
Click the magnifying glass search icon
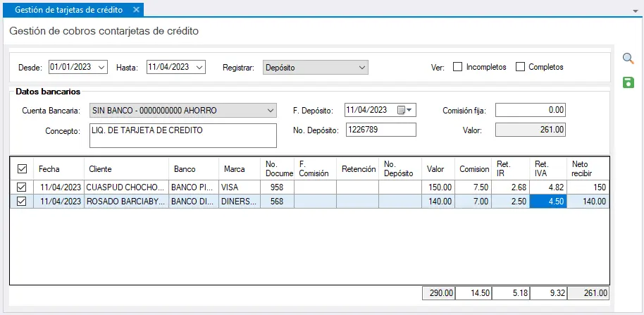pos(628,58)
